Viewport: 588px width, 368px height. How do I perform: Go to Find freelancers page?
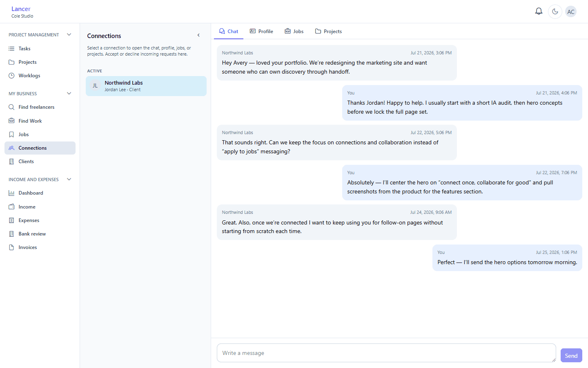[x=40, y=107]
